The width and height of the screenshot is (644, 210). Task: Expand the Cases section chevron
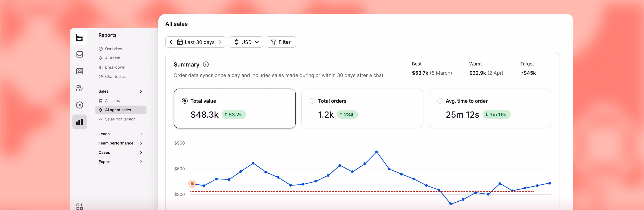tap(141, 152)
